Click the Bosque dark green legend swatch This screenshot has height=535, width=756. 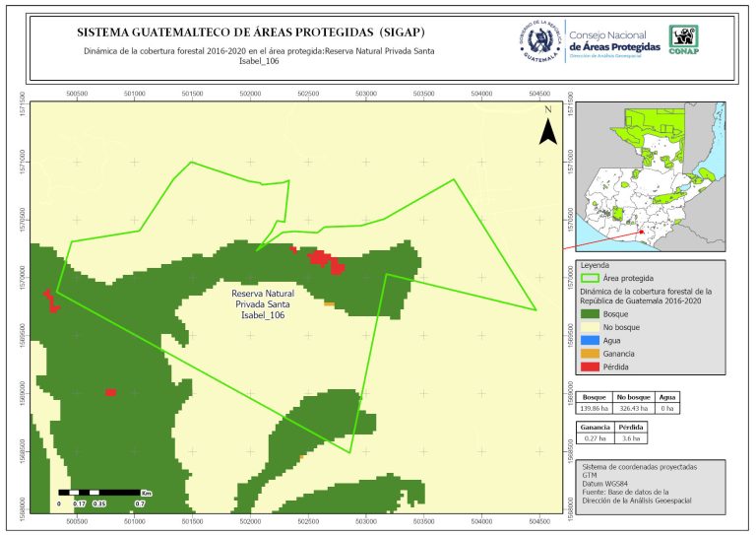(590, 312)
